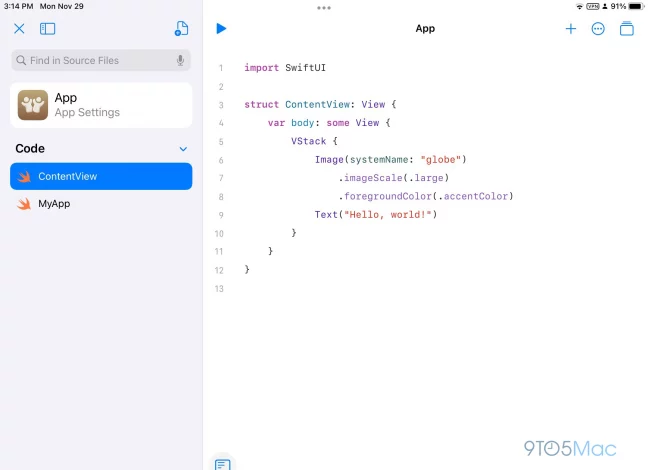The width and height of the screenshot is (648, 470).
Task: Add a new file with document icon
Action: [181, 29]
